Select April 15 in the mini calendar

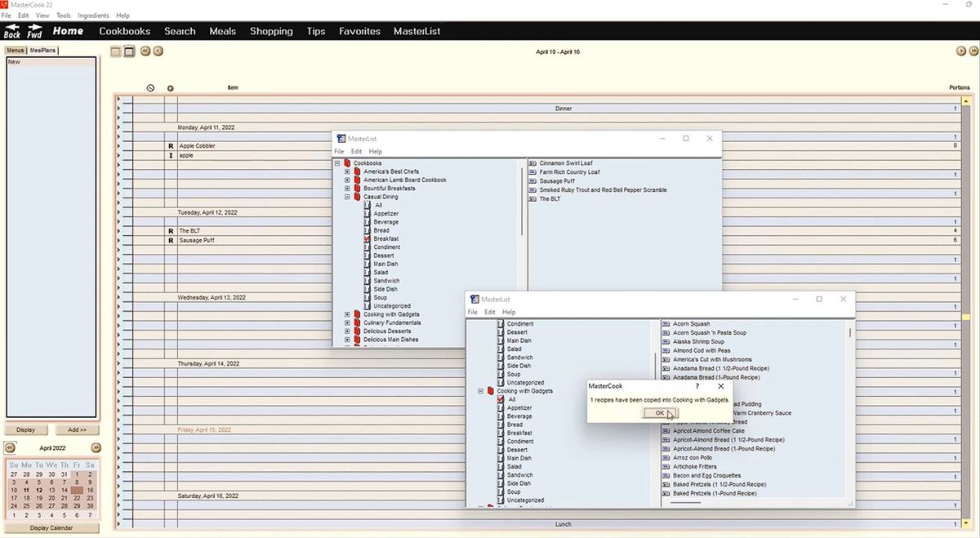[77, 490]
